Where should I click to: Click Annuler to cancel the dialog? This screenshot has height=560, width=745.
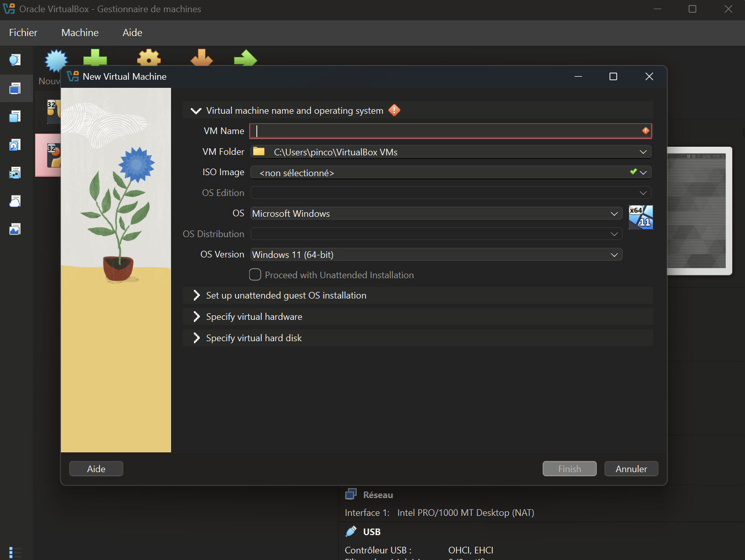631,469
